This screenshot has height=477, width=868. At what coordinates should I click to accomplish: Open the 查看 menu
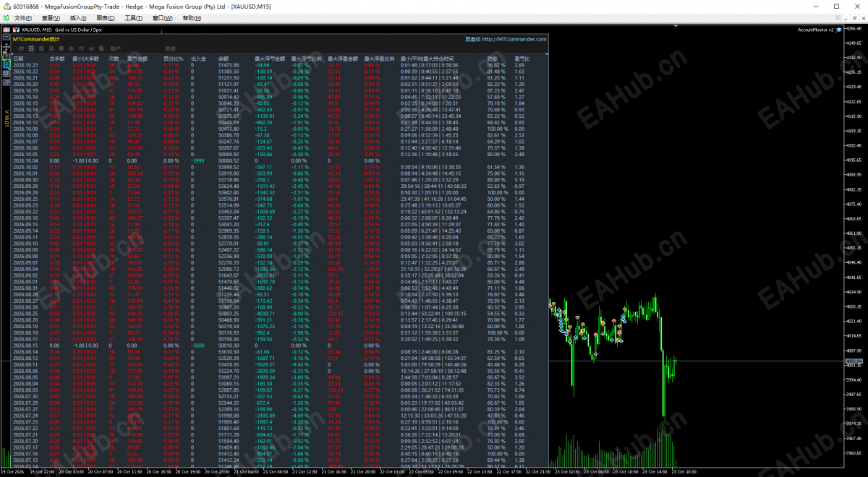point(51,18)
